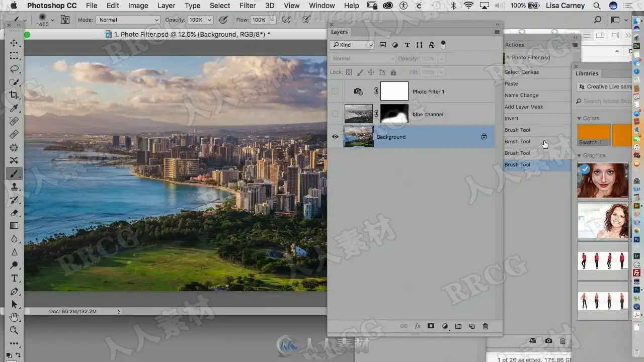Show the Photo Filter 1 layer
Viewport: 644px width, 362px height.
tap(335, 92)
